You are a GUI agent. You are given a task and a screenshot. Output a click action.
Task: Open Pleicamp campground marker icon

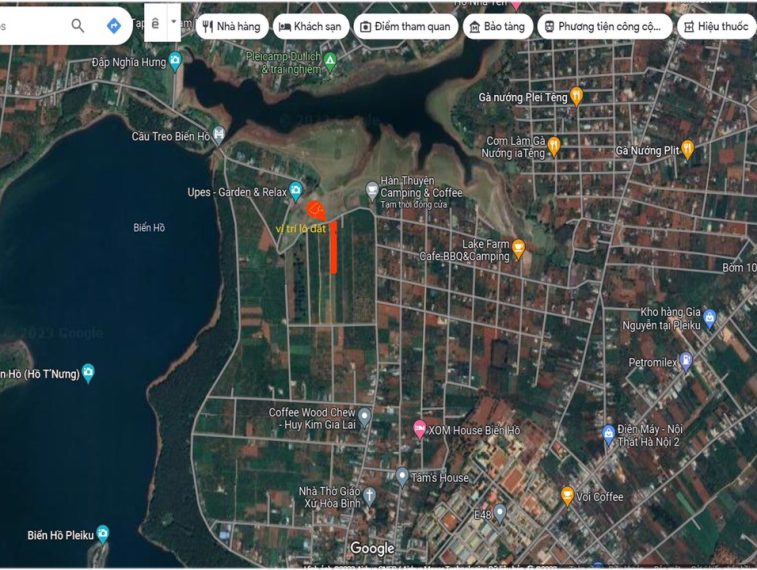[x=330, y=61]
